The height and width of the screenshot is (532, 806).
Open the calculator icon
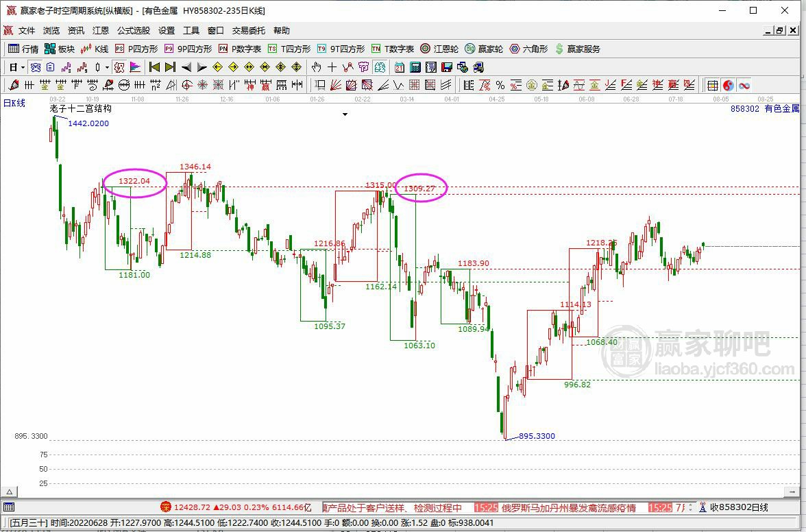coord(415,67)
